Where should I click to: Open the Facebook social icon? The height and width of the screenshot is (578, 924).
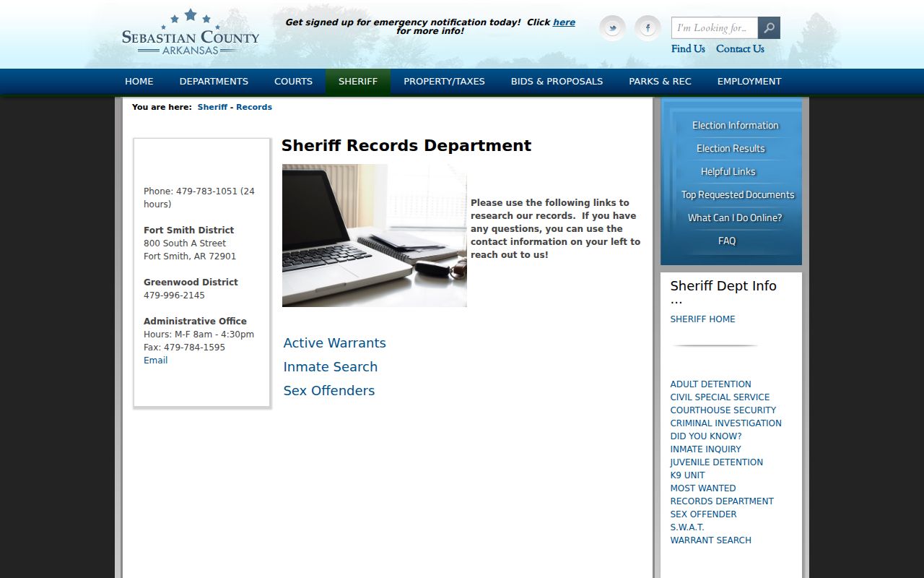(648, 28)
